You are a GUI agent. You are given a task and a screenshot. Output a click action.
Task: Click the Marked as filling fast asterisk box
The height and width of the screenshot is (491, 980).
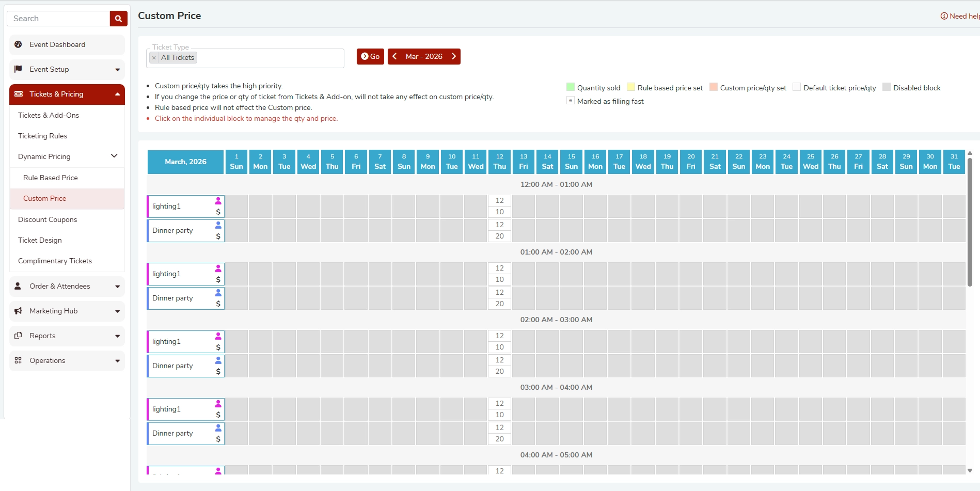571,100
